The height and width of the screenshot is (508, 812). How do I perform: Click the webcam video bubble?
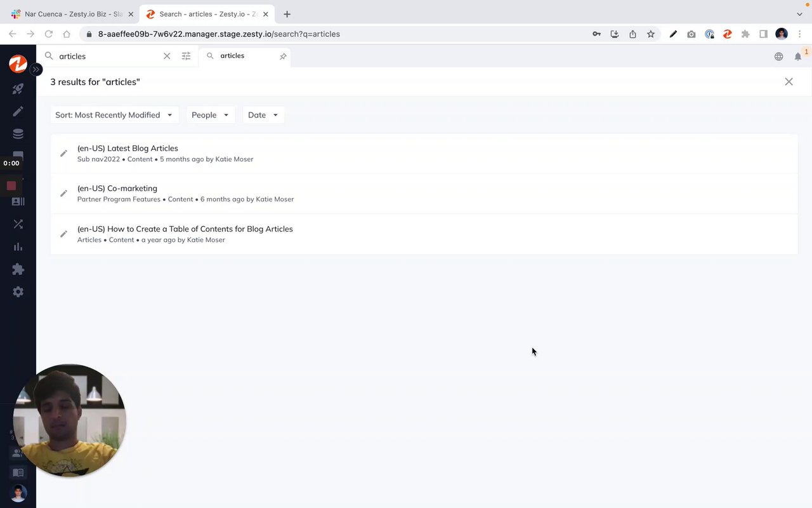pyautogui.click(x=70, y=420)
